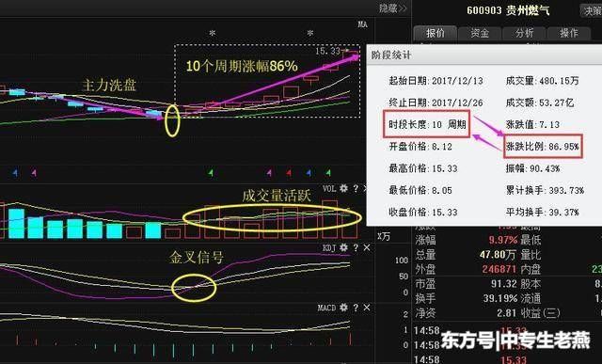Click the 累计换手 393.73% entry
Image resolution: width=602 pixels, height=364 pixels.
tap(545, 190)
